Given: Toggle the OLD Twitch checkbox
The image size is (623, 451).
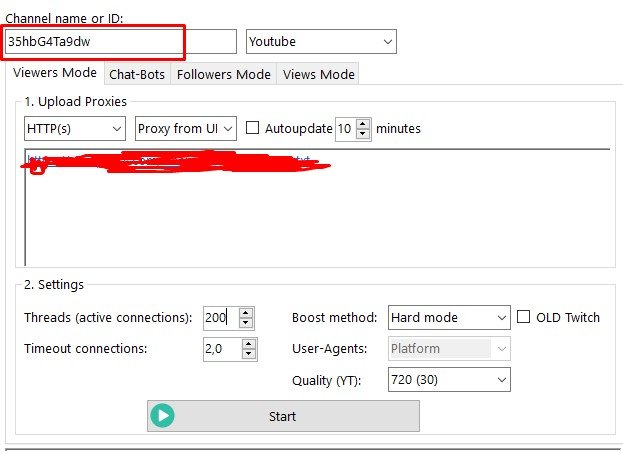Looking at the screenshot, I should click(x=523, y=317).
